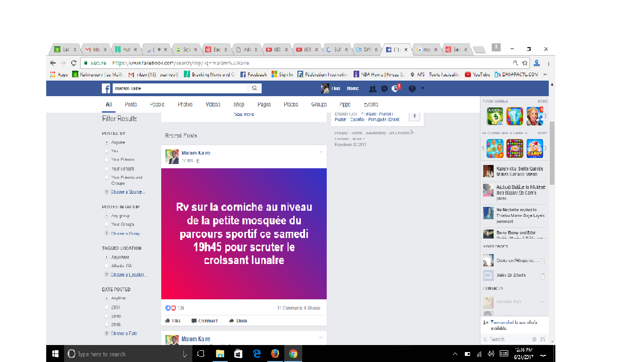Select the "Your Friends" posted-by radio option

tap(107, 160)
